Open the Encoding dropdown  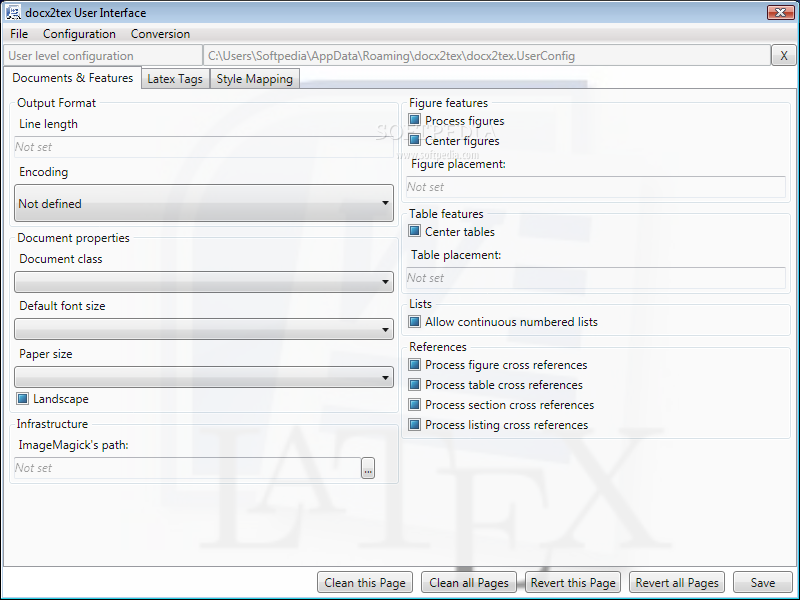[x=204, y=203]
